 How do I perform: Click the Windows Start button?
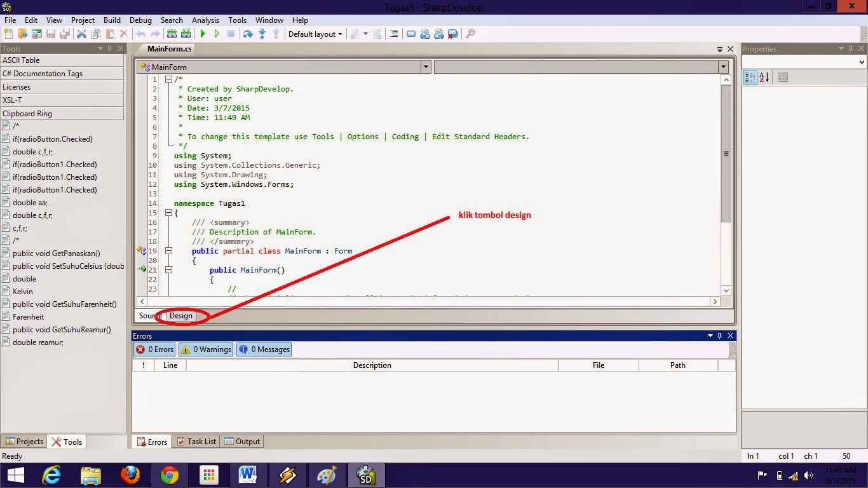[15, 475]
